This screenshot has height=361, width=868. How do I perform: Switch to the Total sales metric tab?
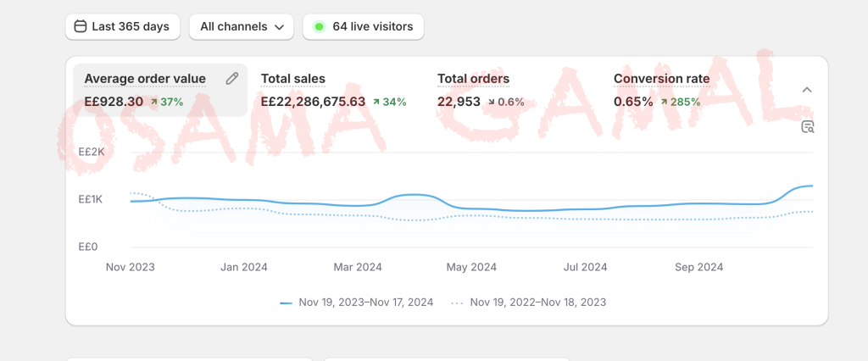click(x=292, y=79)
